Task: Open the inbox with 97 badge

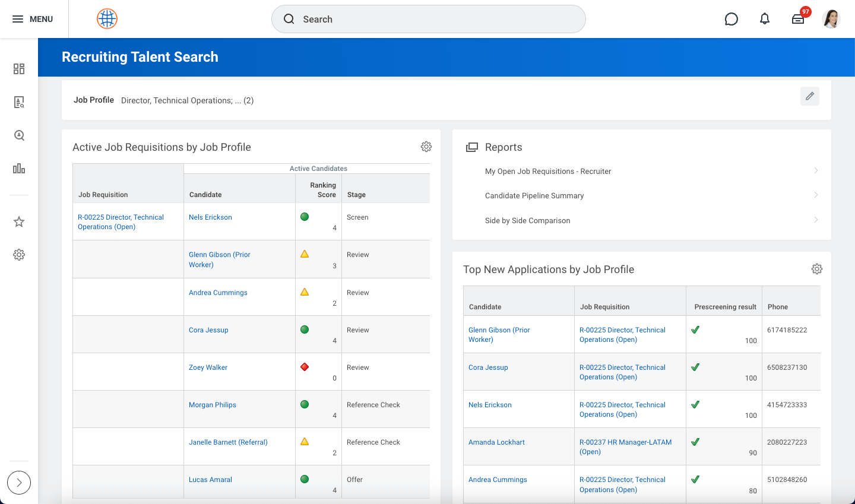Action: [x=798, y=19]
